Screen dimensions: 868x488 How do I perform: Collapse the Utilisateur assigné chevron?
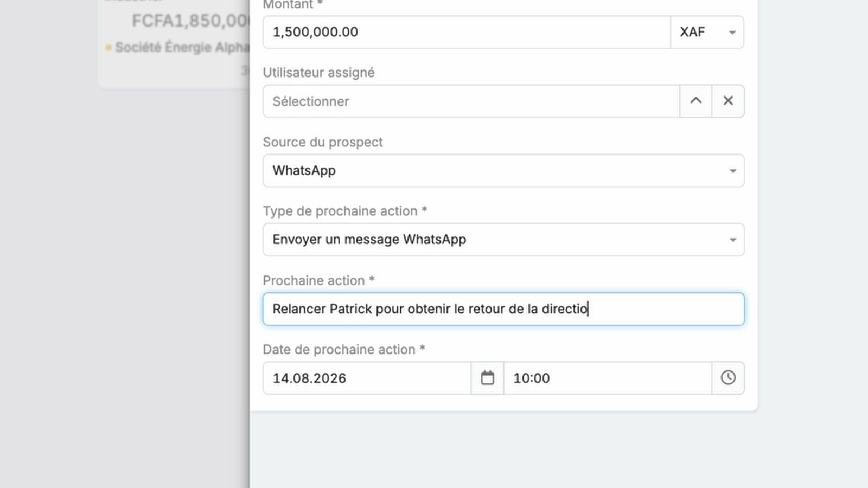[695, 101]
